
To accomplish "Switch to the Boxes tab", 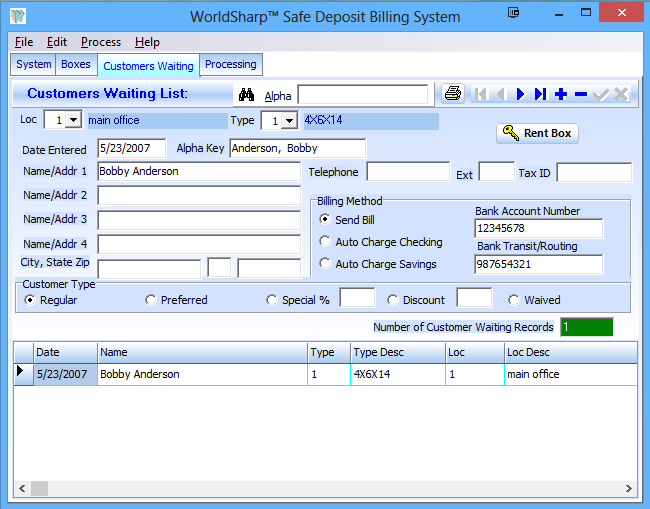I will tap(76, 65).
